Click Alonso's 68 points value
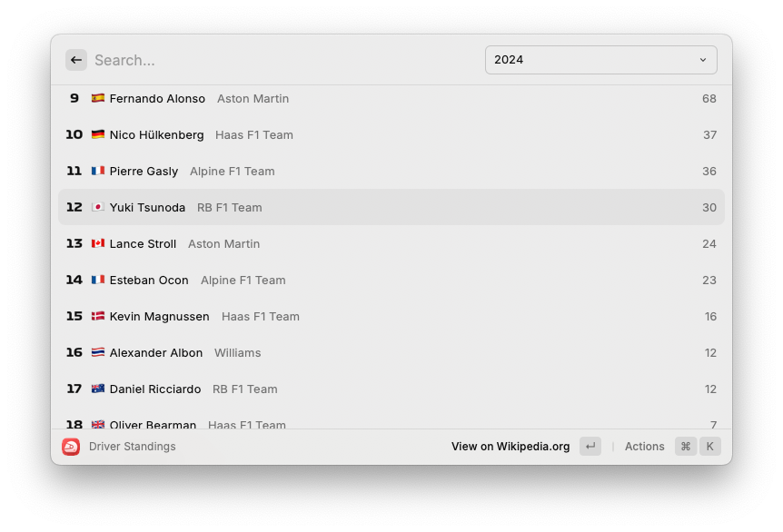 pos(709,99)
